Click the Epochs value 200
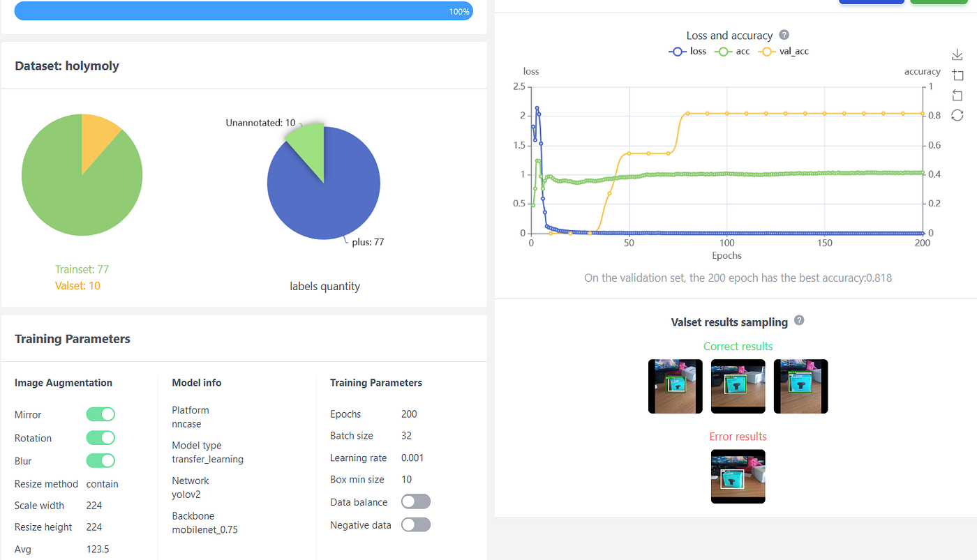The width and height of the screenshot is (977, 560). click(x=409, y=414)
